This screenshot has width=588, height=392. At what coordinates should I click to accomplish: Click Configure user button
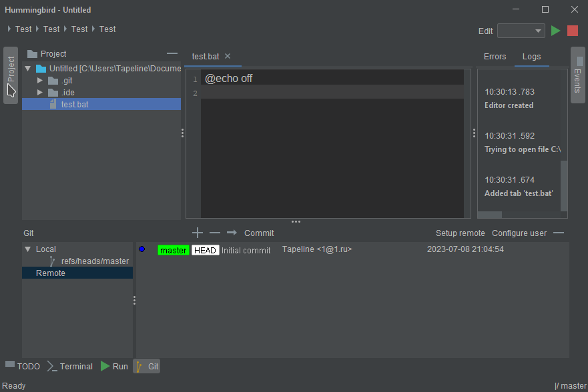tap(519, 233)
